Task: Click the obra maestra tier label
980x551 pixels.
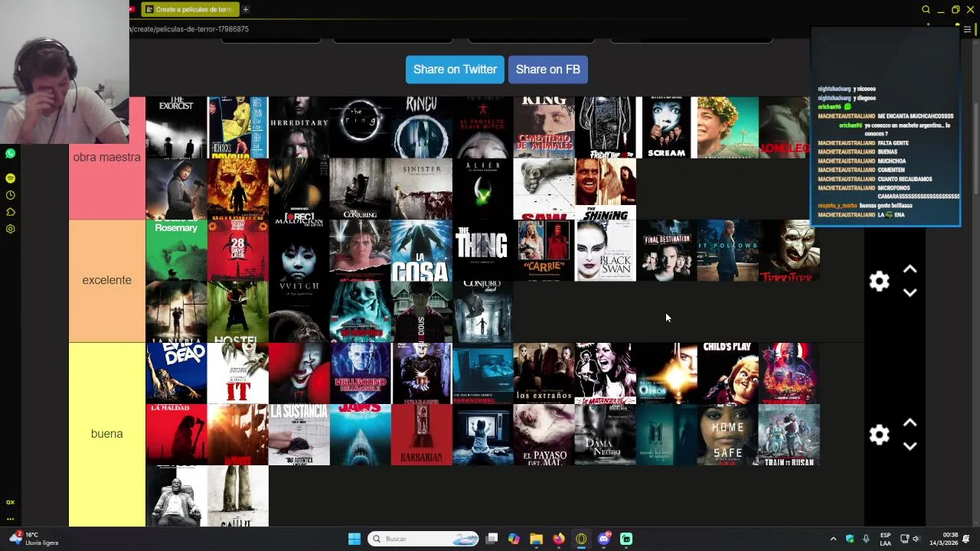Action: click(107, 157)
